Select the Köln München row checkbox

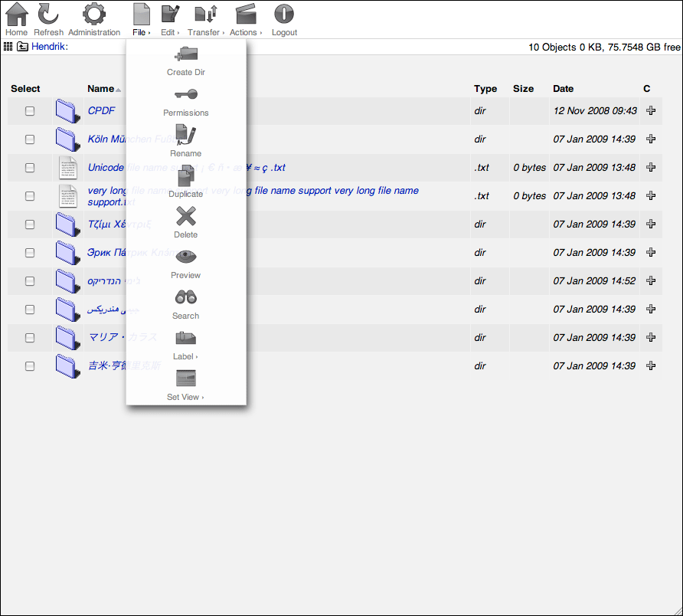coord(29,139)
